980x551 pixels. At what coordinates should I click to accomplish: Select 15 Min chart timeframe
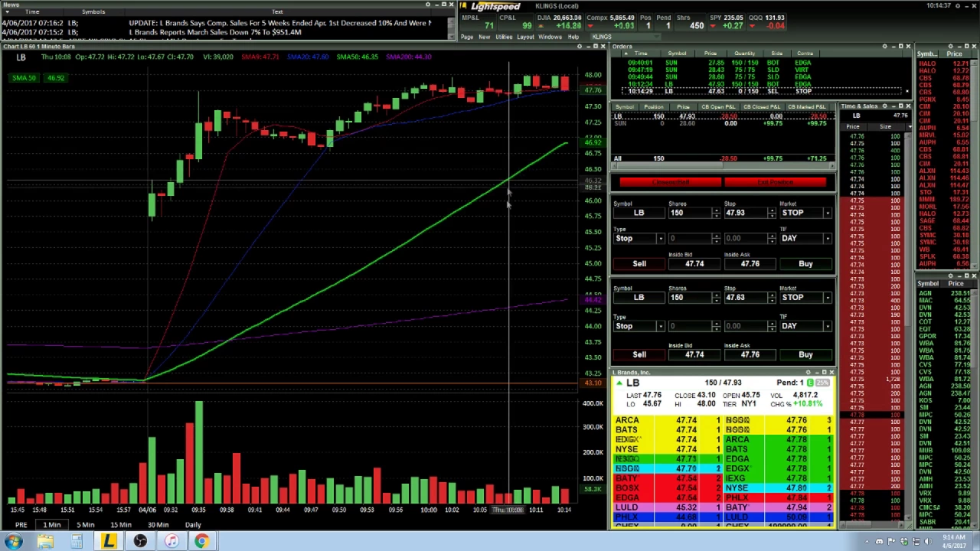point(120,525)
